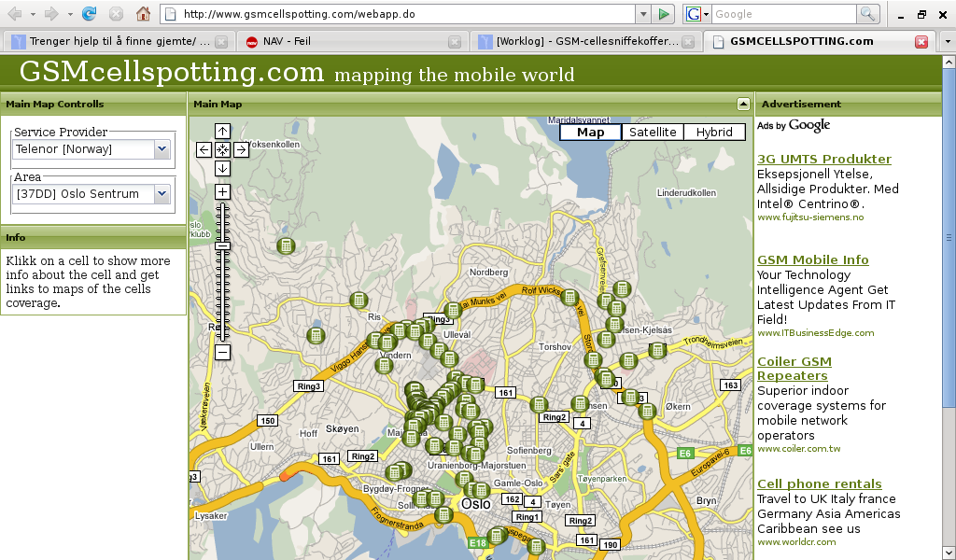The width and height of the screenshot is (956, 560).
Task: Switch to 'Trenger hjelp til å finne gjemte' tab
Action: tap(119, 41)
